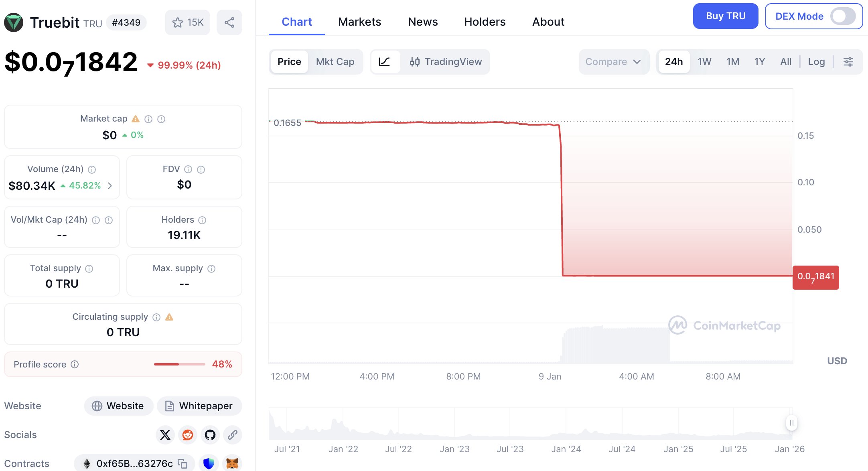The image size is (868, 471).
Task: Toggle DEX Mode switch
Action: [843, 16]
